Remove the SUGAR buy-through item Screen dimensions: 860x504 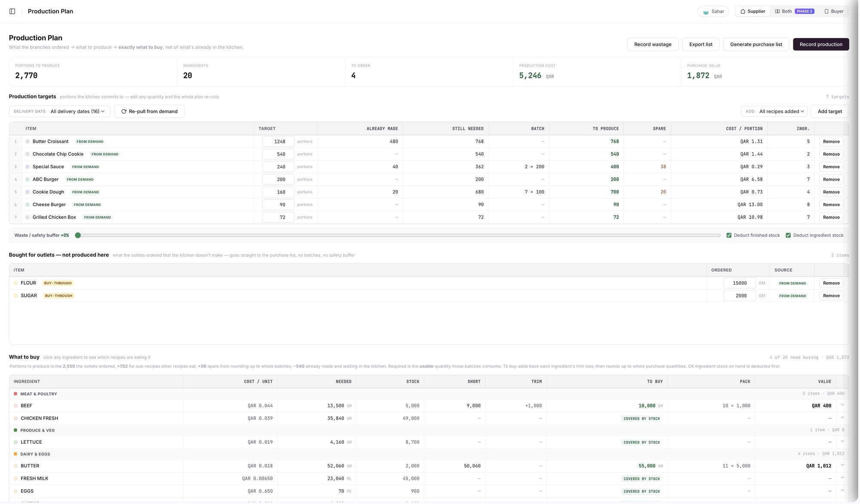click(831, 296)
